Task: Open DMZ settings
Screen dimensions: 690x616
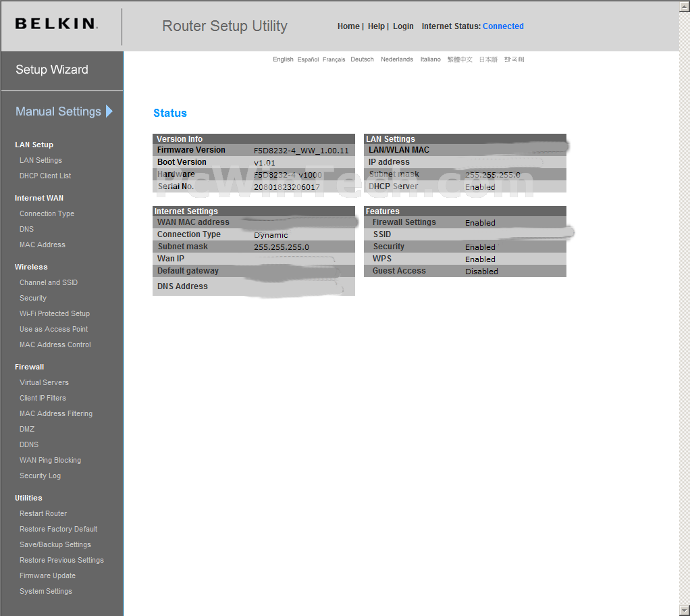Action: tap(27, 429)
